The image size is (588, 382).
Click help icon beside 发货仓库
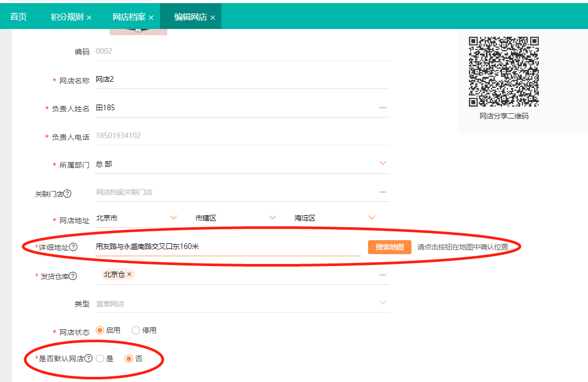pyautogui.click(x=73, y=276)
